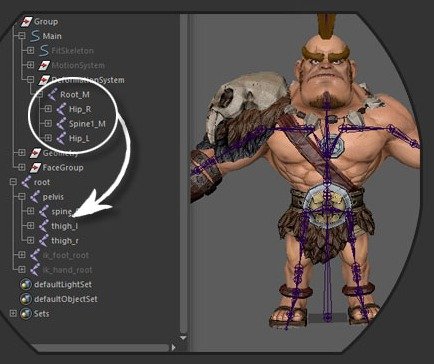Select the pelvis joint label
The height and width of the screenshot is (364, 434).
click(x=53, y=197)
